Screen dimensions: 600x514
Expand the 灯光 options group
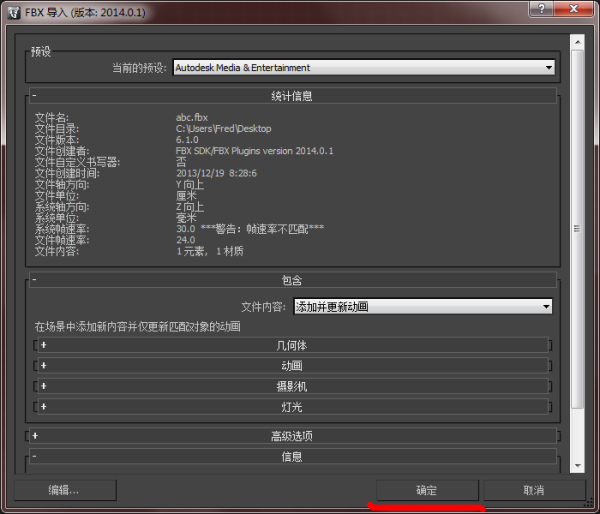pyautogui.click(x=291, y=407)
